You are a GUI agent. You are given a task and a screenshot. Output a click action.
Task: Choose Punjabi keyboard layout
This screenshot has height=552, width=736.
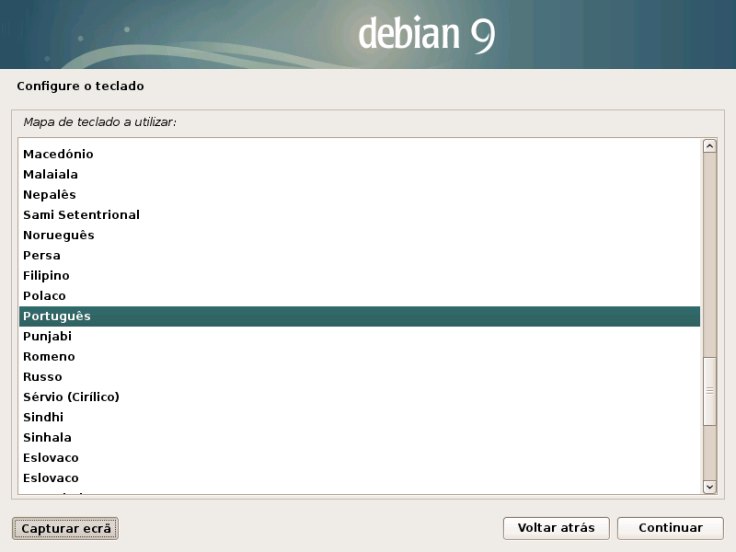(x=47, y=336)
